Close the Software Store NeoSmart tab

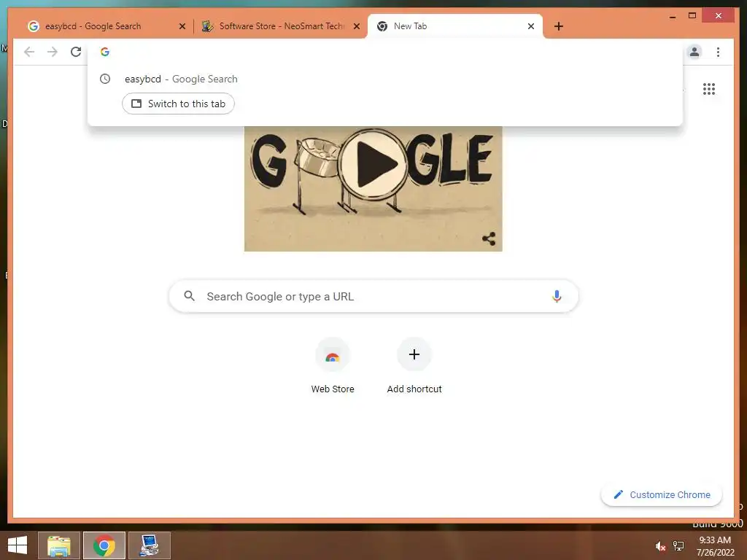tap(356, 26)
